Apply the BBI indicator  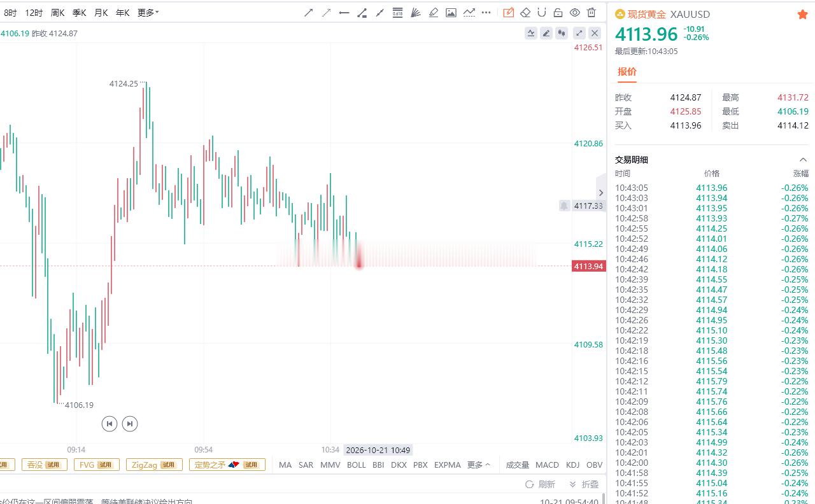tap(378, 465)
